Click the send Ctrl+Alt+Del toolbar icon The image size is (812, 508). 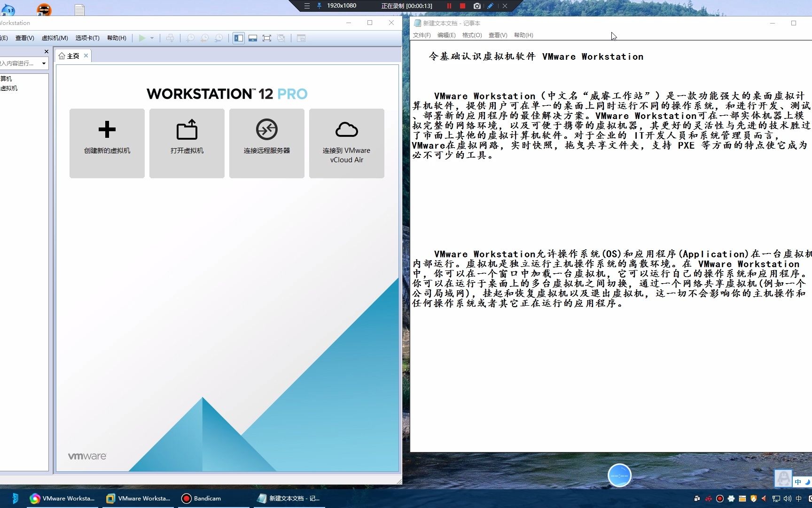coord(170,38)
